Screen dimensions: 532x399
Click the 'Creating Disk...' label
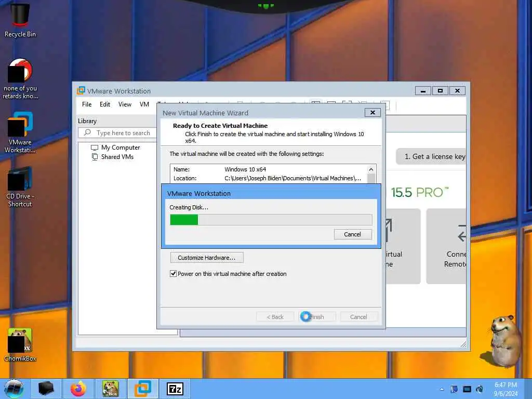click(189, 207)
